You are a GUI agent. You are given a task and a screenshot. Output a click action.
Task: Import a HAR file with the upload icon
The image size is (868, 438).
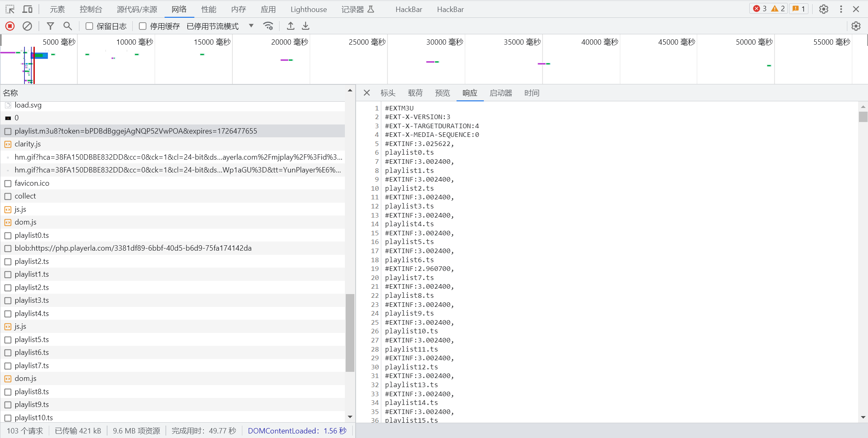coord(291,26)
